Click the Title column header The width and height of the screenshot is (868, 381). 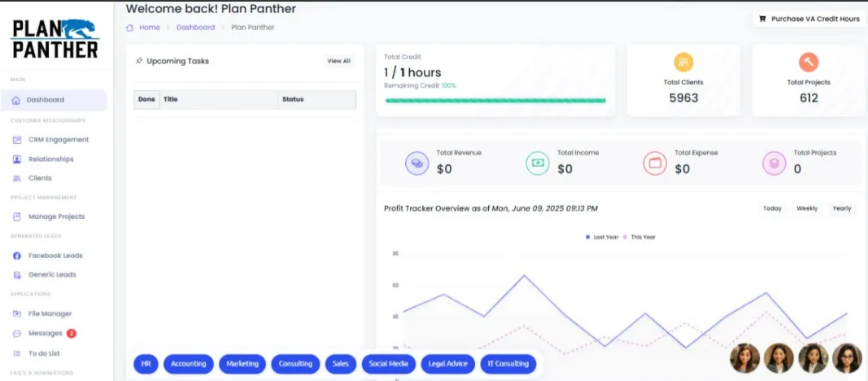pos(219,99)
